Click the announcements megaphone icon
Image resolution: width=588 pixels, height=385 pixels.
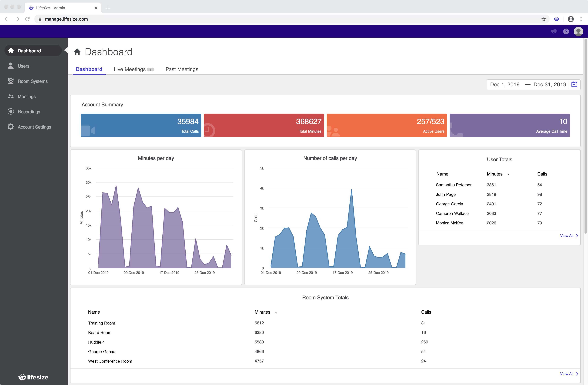554,31
